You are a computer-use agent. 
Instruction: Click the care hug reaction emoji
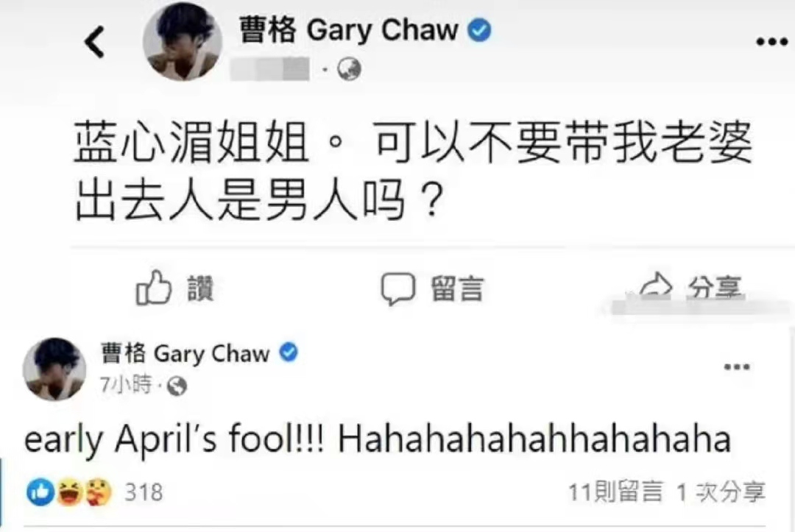pyautogui.click(x=98, y=492)
